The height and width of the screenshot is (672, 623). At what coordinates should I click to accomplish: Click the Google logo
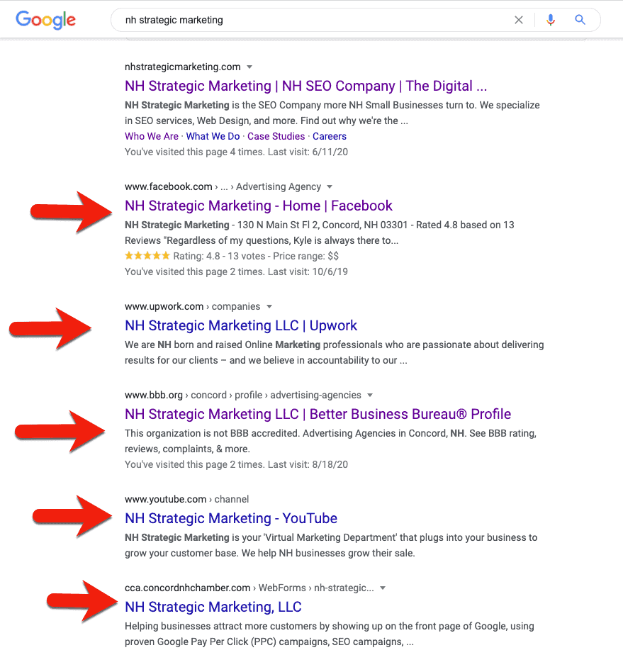pos(45,20)
